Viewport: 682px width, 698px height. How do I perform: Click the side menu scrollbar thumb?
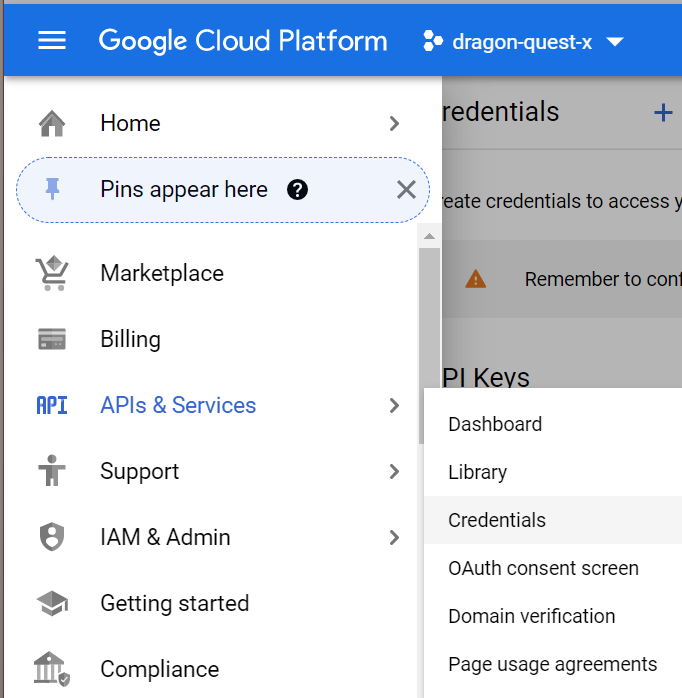pos(429,345)
